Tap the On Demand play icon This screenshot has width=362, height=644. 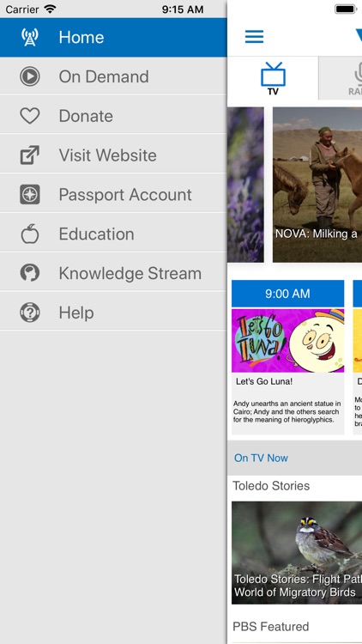coord(30,76)
